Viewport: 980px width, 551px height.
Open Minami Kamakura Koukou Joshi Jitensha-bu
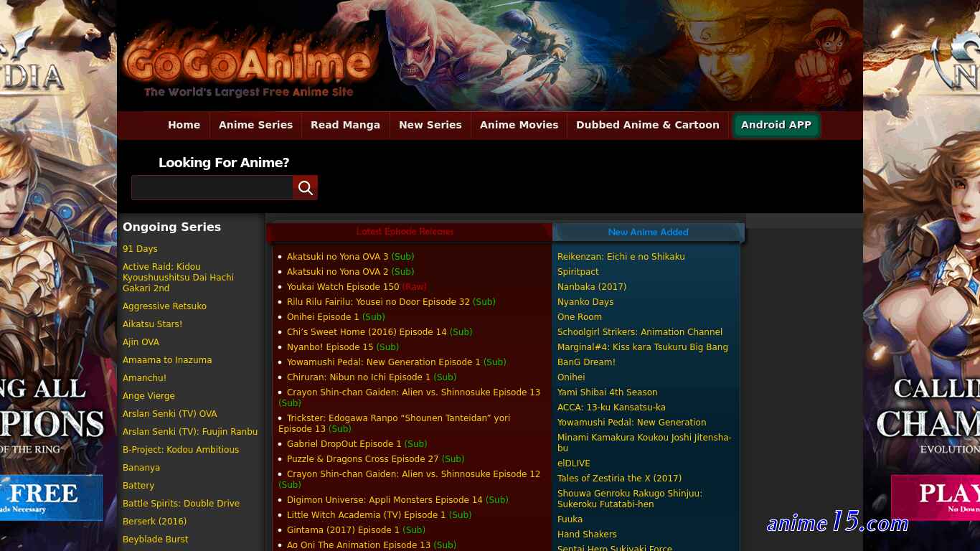point(644,442)
